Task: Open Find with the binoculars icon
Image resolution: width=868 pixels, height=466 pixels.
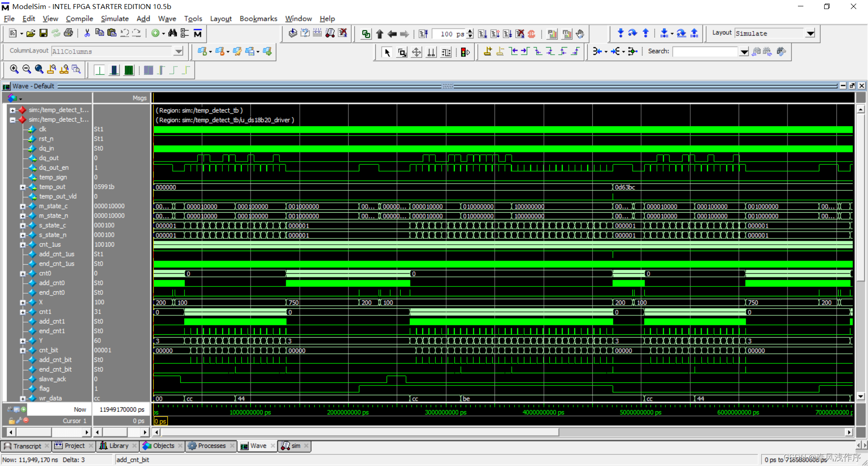Action: pyautogui.click(x=172, y=33)
